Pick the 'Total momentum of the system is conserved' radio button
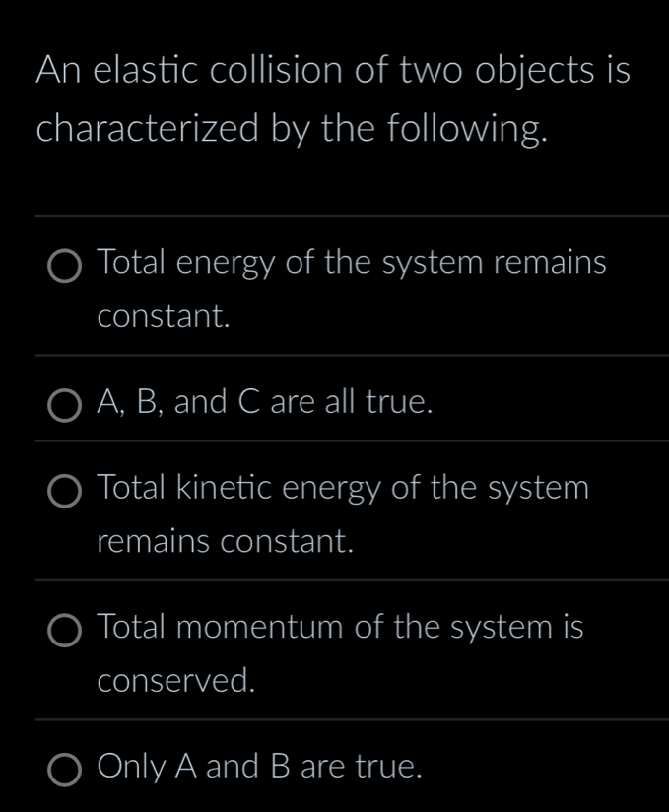 tap(67, 629)
